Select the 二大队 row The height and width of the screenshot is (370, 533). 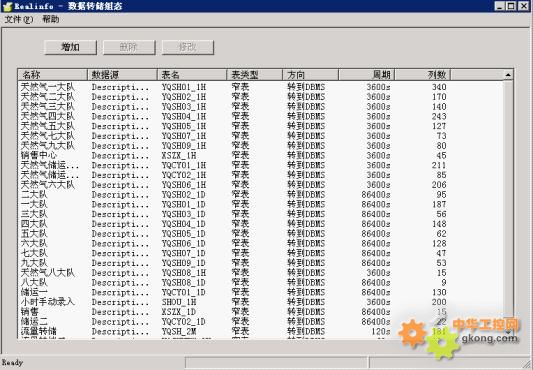click(260, 195)
